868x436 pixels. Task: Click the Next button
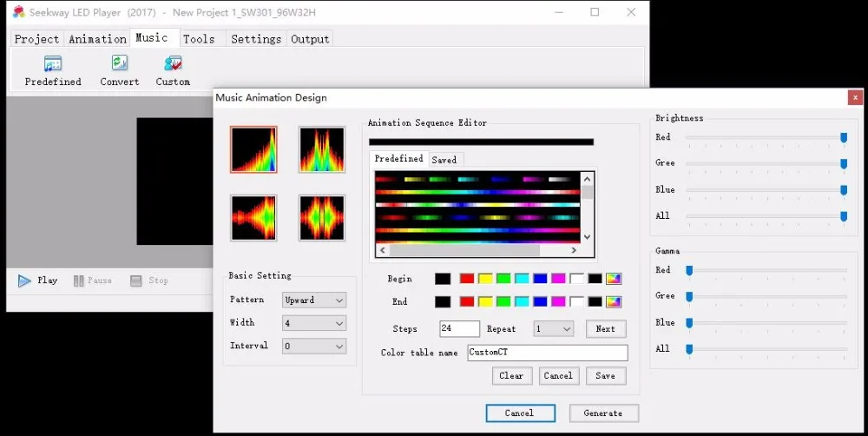(606, 328)
